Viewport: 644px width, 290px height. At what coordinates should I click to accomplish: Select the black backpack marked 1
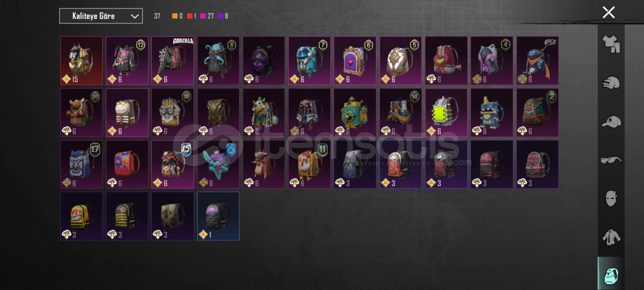click(x=218, y=216)
